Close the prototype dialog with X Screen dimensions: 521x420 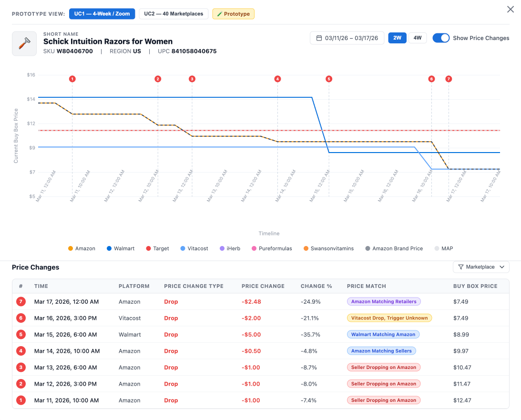511,10
